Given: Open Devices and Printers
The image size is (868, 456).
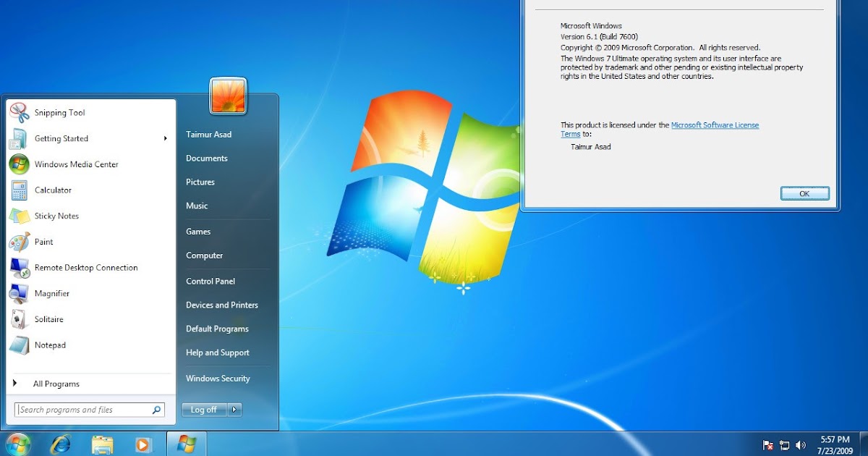Looking at the screenshot, I should (x=222, y=305).
